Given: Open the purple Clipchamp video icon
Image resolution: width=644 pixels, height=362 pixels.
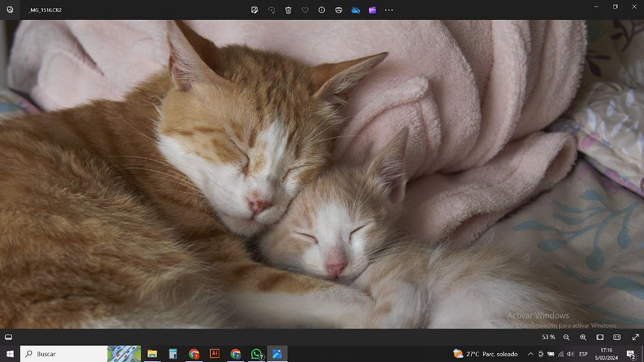Looking at the screenshot, I should click(373, 10).
